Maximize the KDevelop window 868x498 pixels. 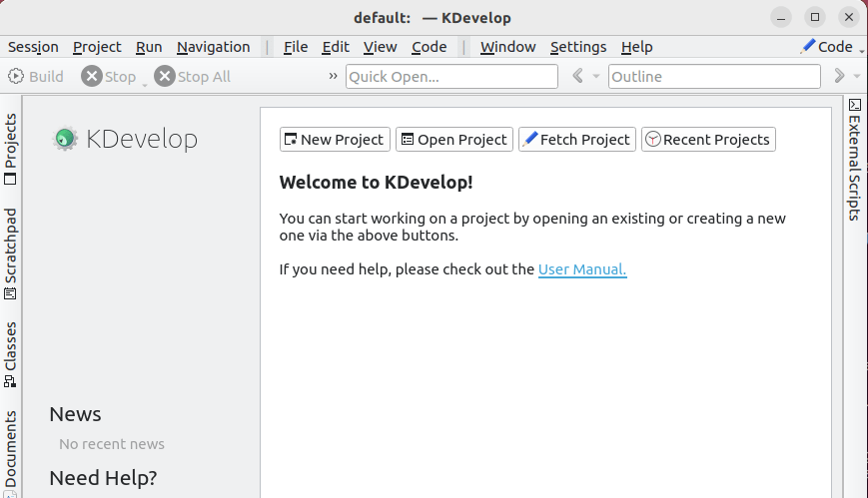pyautogui.click(x=815, y=18)
